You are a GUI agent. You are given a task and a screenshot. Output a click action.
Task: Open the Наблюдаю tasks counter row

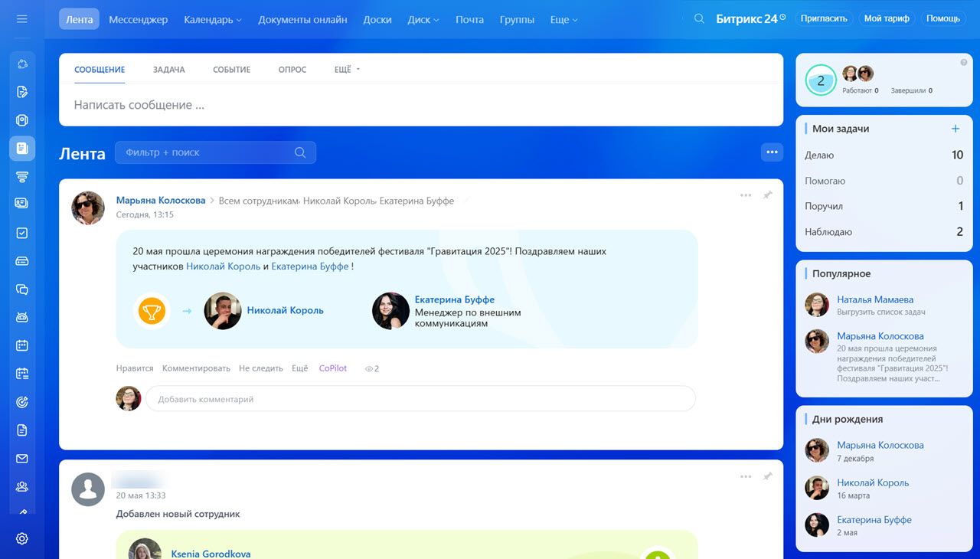click(x=884, y=232)
